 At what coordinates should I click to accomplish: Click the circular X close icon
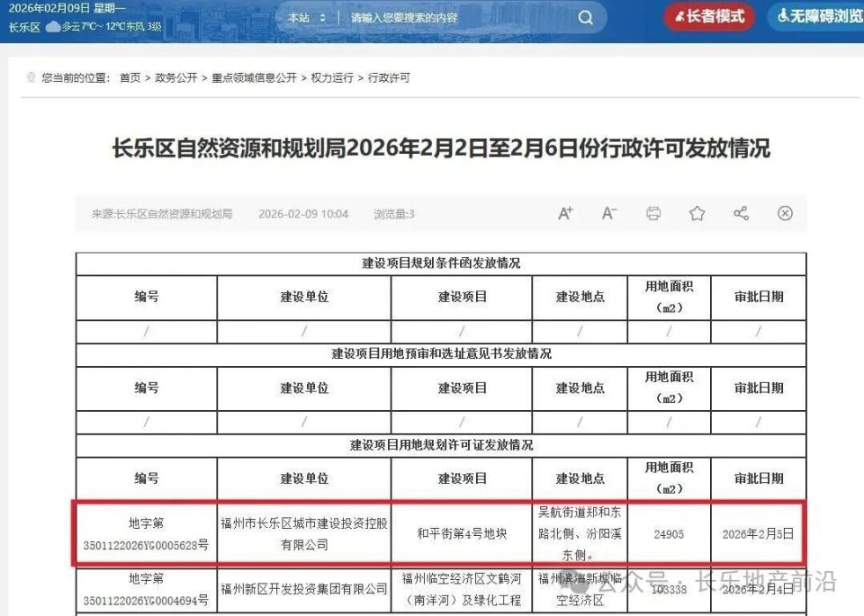[785, 212]
